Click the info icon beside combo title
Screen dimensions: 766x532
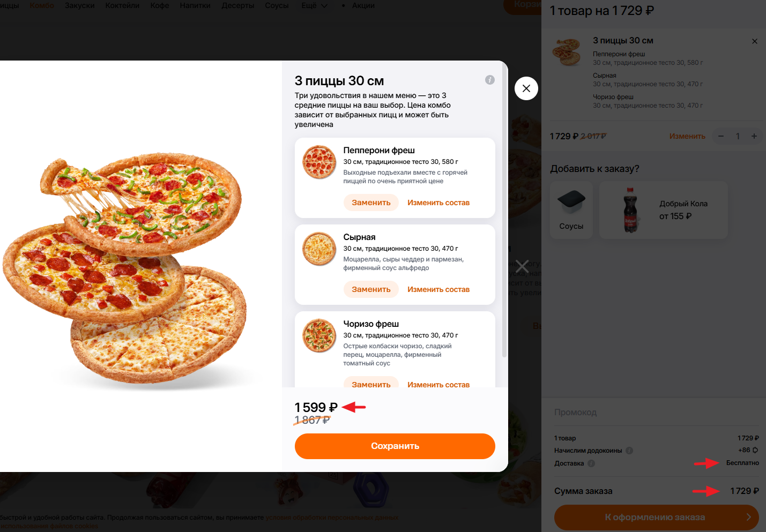click(x=489, y=80)
